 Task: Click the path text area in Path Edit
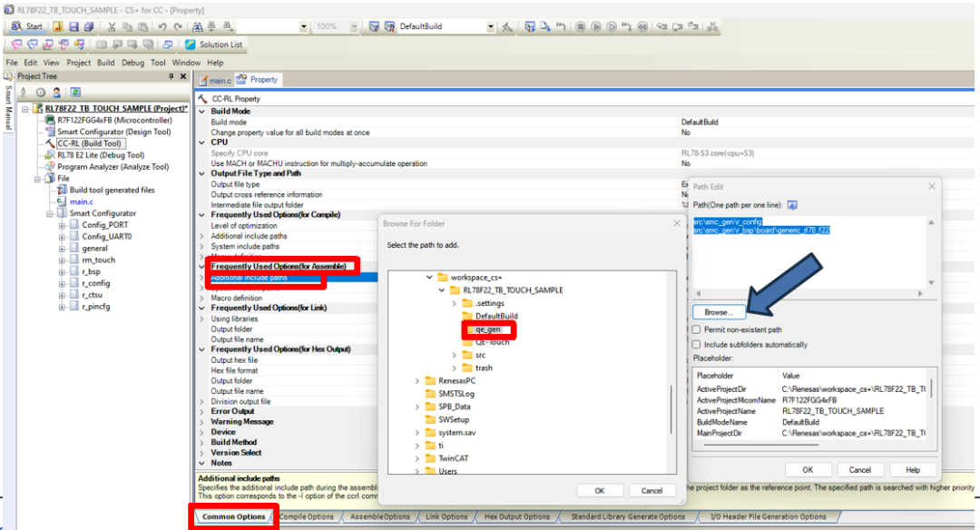tap(808, 252)
